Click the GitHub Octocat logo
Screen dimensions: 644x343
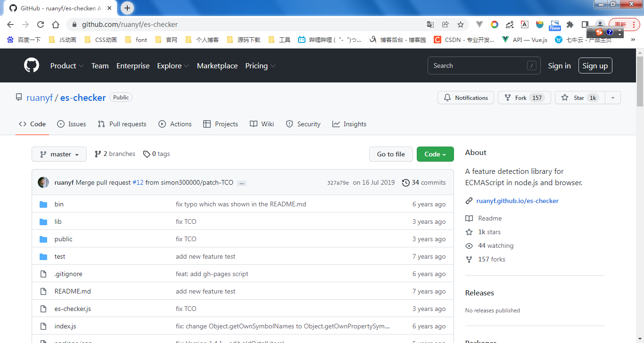coord(32,65)
